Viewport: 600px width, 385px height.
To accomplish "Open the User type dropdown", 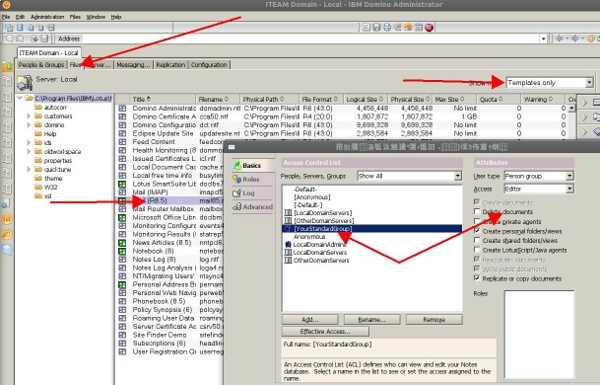I will [x=570, y=176].
